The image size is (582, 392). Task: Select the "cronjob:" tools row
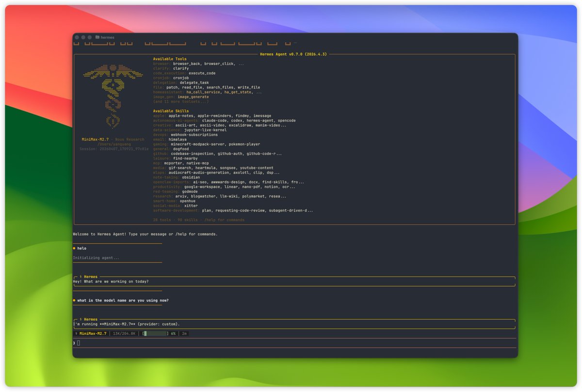171,78
